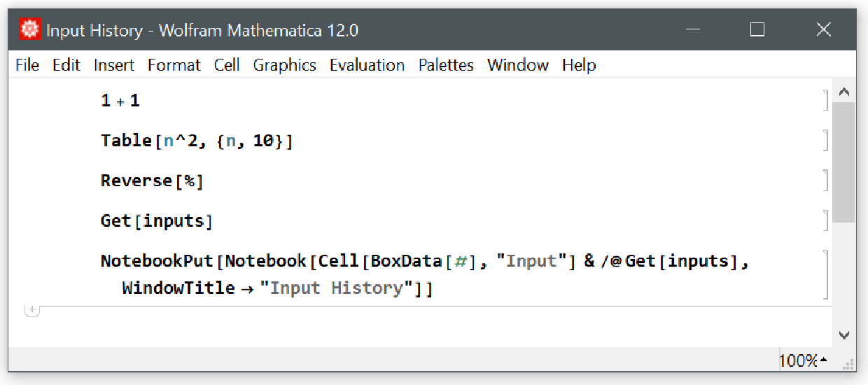Open the File menu
Viewport: 868px width, 385px height.
point(27,65)
